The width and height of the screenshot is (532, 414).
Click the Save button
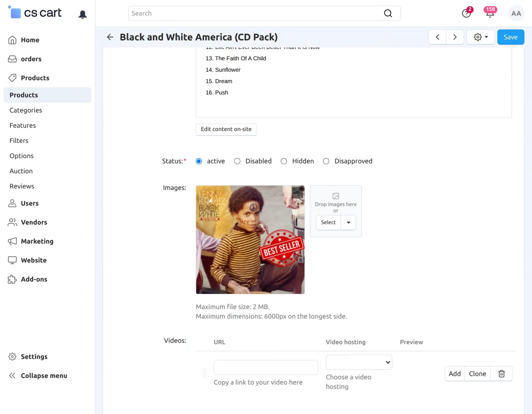tap(511, 37)
